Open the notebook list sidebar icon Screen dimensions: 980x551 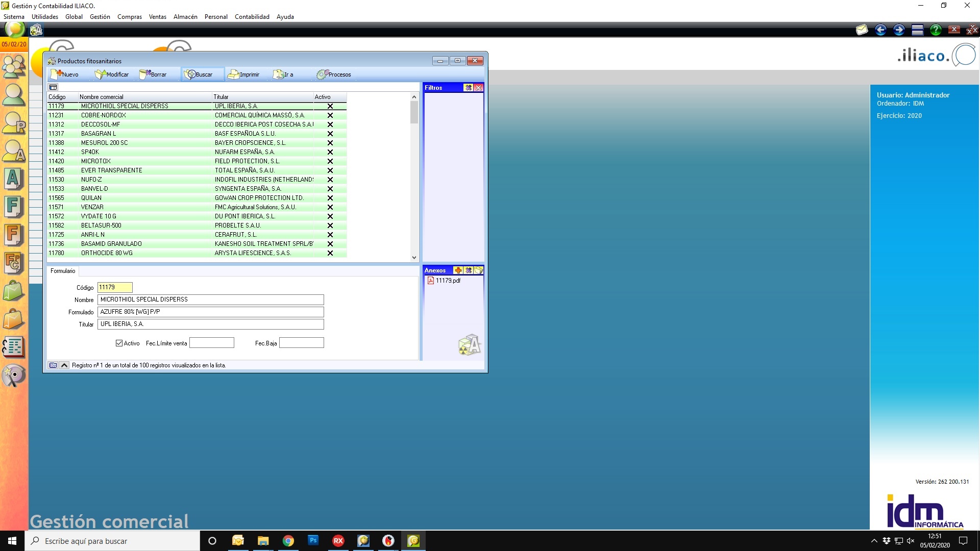point(14,347)
